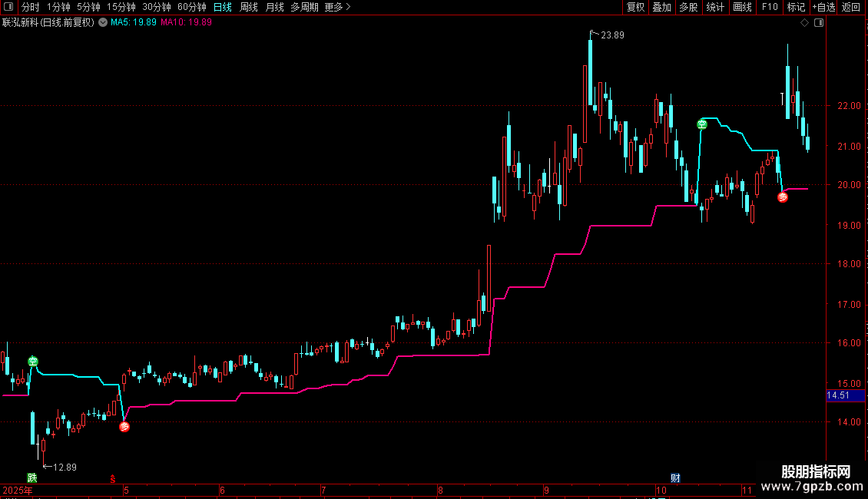
Task: Select the 日线 daily chart tab
Action: (x=223, y=7)
